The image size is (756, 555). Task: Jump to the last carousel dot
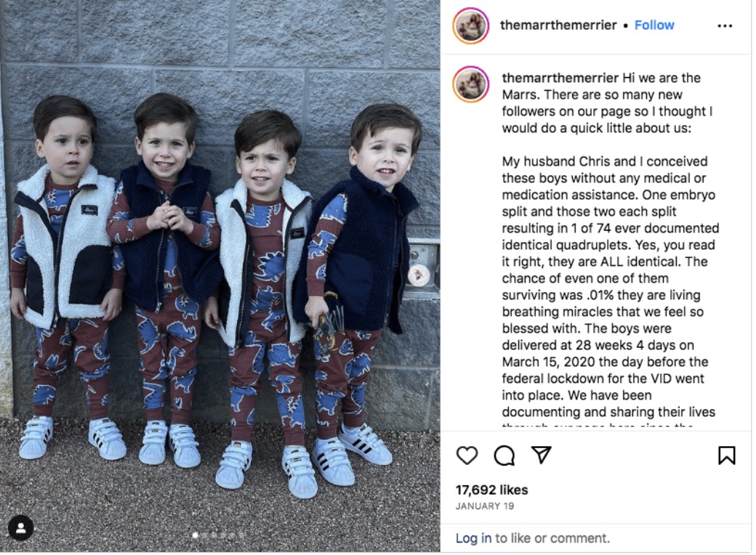pyautogui.click(x=241, y=535)
